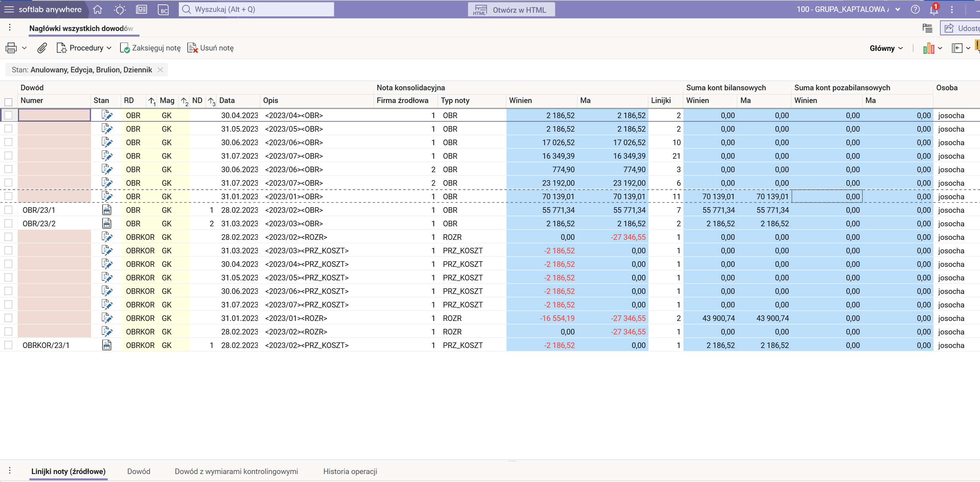Click the paperclip attachments icon

[x=42, y=48]
